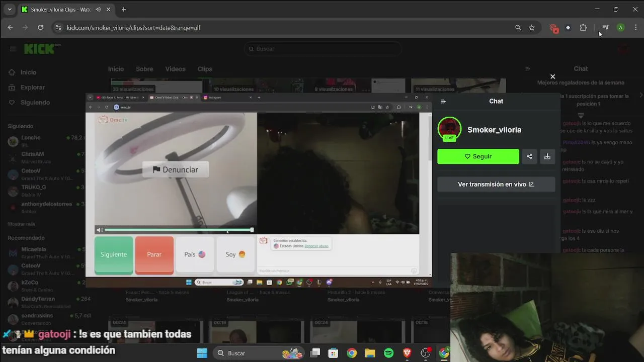
Task: Click the clip volume slider track
Action: point(179,230)
